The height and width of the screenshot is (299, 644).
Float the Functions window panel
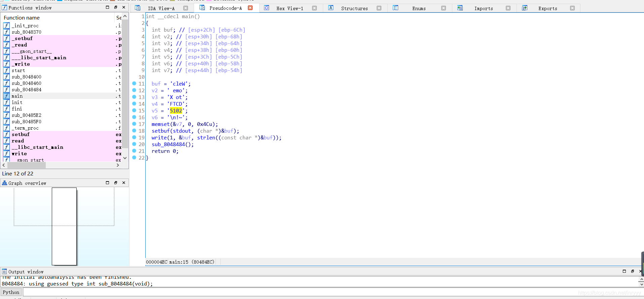click(116, 7)
